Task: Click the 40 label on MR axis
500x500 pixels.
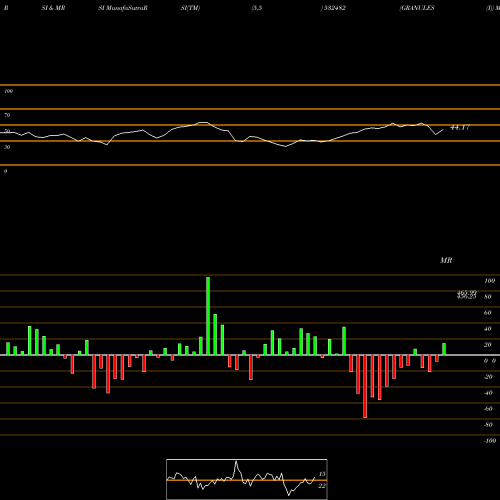Action: (488, 329)
